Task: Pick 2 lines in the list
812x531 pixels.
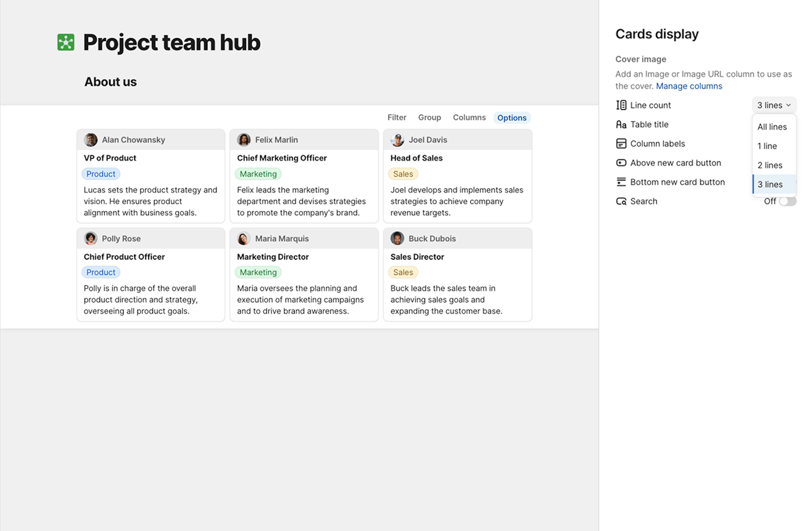Action: (769, 165)
